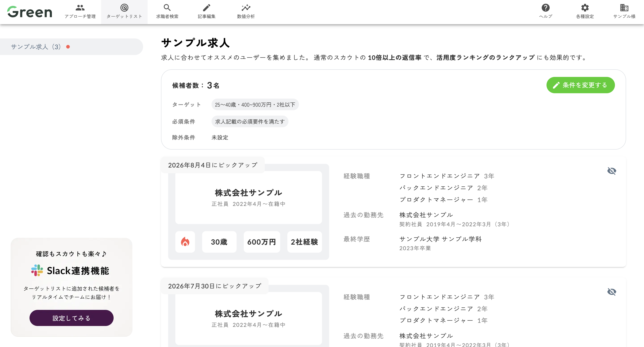The image size is (644, 347).
Task: Click サンプル大学 サンプル学科 education entry
Action: [441, 239]
